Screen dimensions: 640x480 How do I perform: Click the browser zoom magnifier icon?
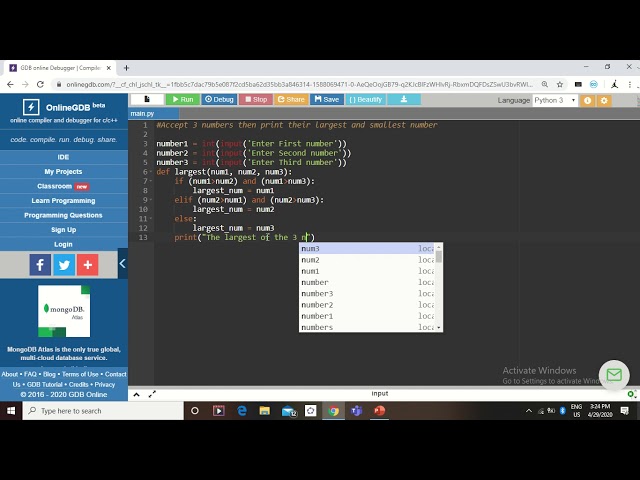[545, 84]
